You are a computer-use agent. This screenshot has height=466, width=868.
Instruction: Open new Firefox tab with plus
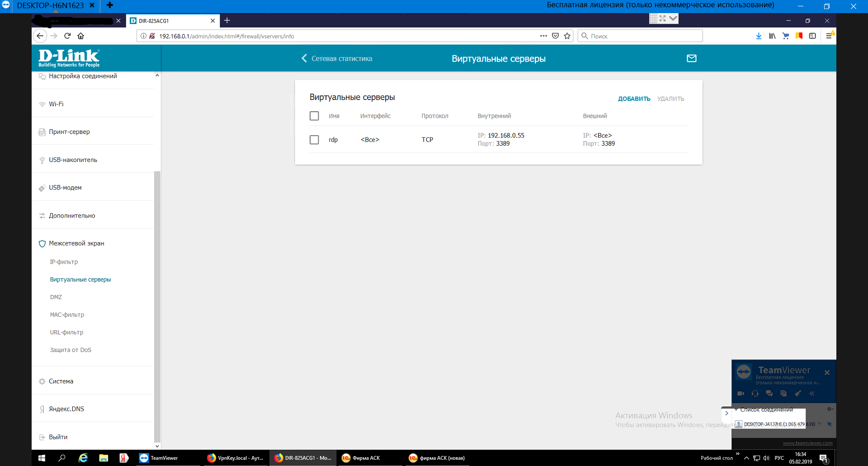(227, 20)
